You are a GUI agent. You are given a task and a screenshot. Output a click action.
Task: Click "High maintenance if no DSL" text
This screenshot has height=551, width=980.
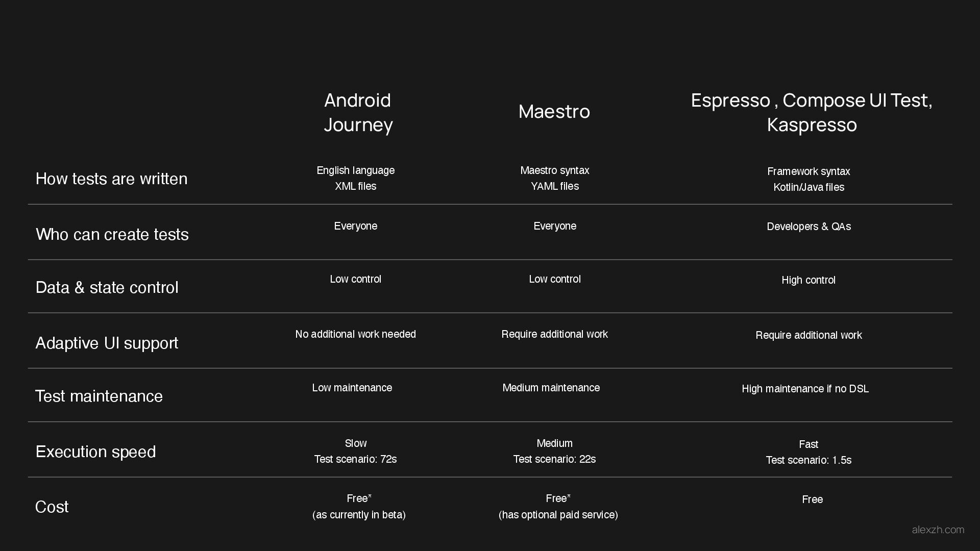pos(805,389)
